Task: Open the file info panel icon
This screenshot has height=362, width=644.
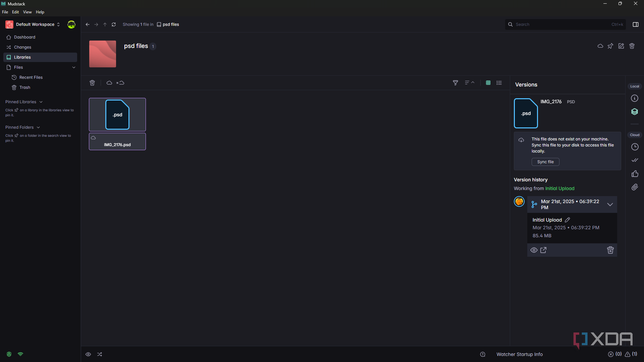Action: 635,98
